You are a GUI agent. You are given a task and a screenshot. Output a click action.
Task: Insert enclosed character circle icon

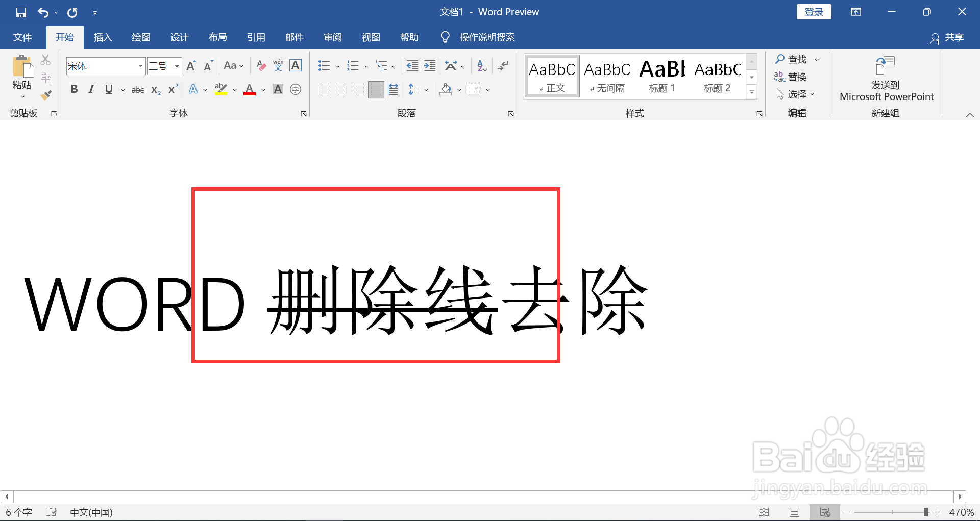pos(296,89)
